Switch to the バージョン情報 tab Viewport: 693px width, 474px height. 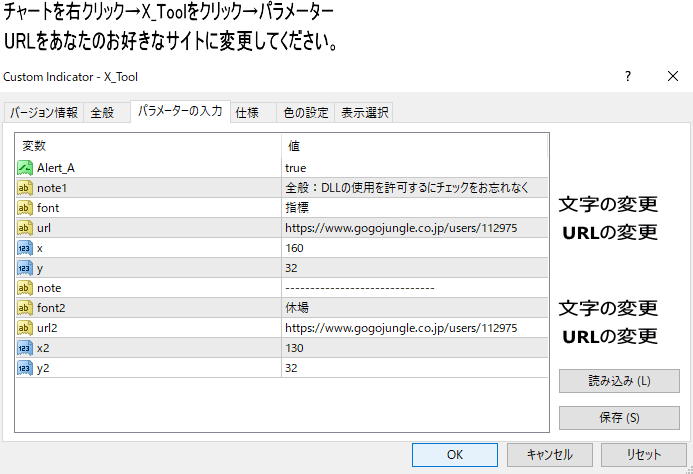pos(44,113)
